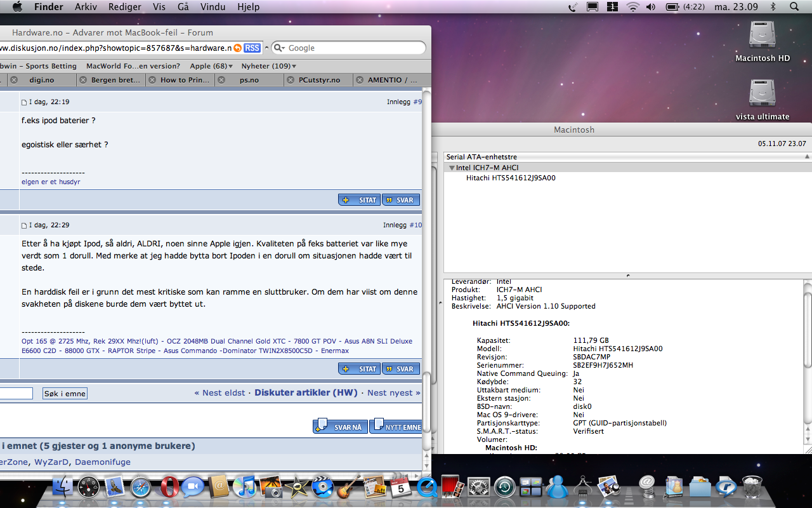
Task: Open Diskuter artikler (HW) link
Action: tap(306, 393)
